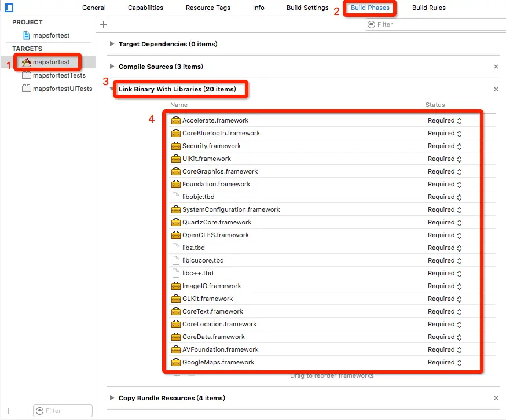The width and height of the screenshot is (506, 420).
Task: Select the mapsfortestUITests target icon
Action: 27,89
